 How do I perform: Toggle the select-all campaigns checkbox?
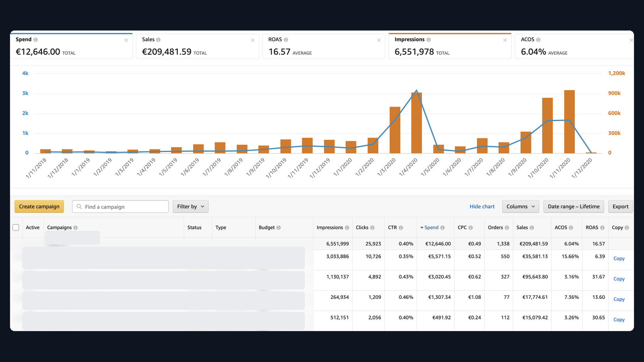[x=16, y=228]
